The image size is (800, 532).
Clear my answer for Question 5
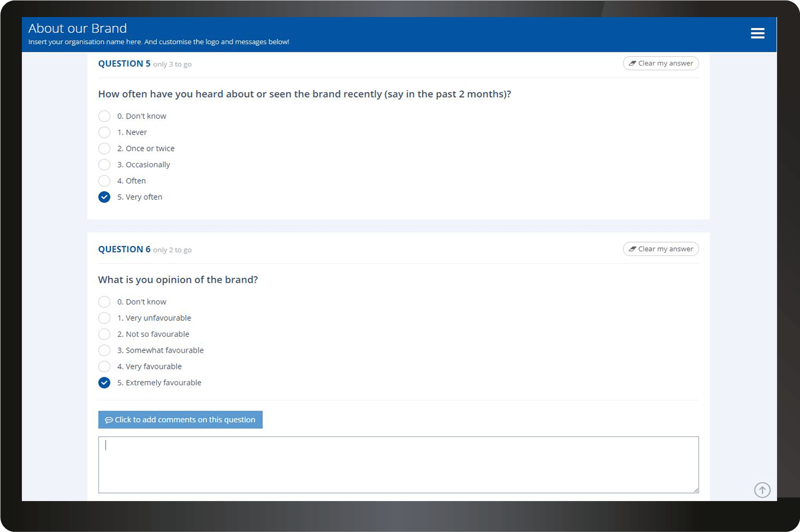coord(660,63)
